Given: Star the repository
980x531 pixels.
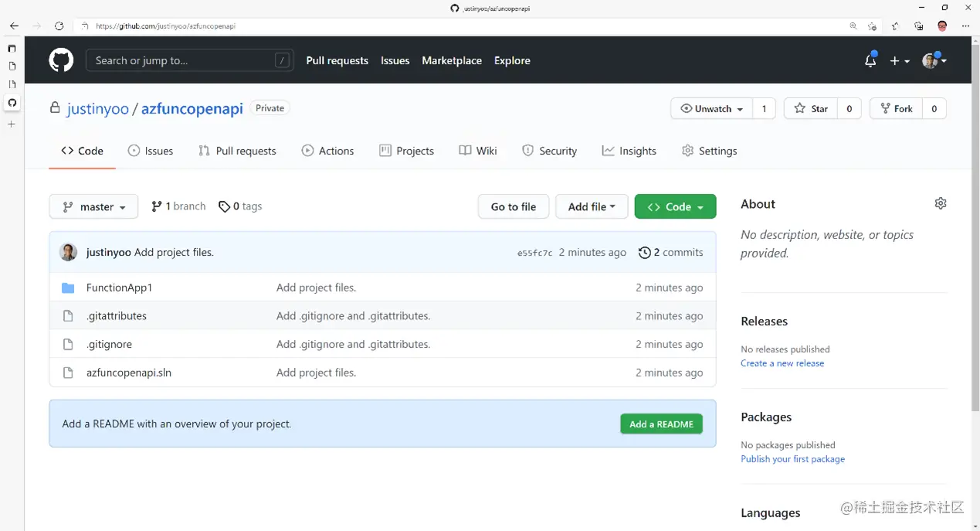Looking at the screenshot, I should [x=811, y=108].
